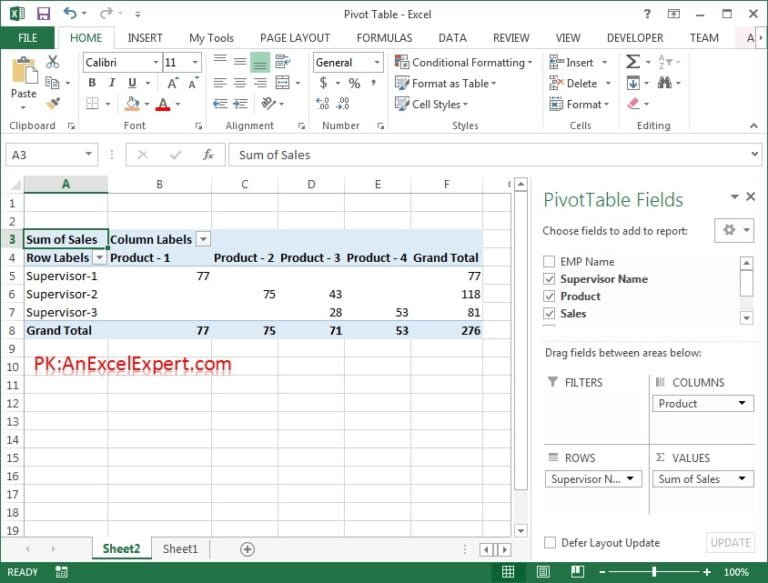768x583 pixels.
Task: Click Cell Styles button
Action: pyautogui.click(x=431, y=104)
